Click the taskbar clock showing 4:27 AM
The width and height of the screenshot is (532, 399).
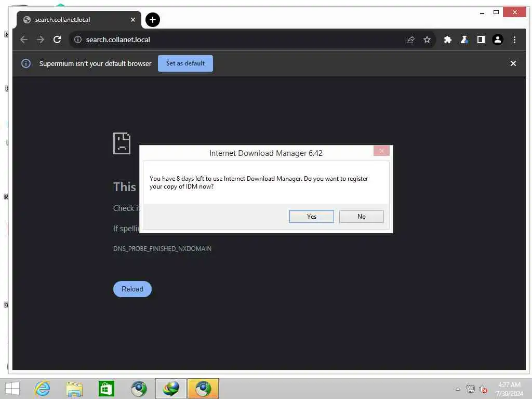[x=509, y=389]
